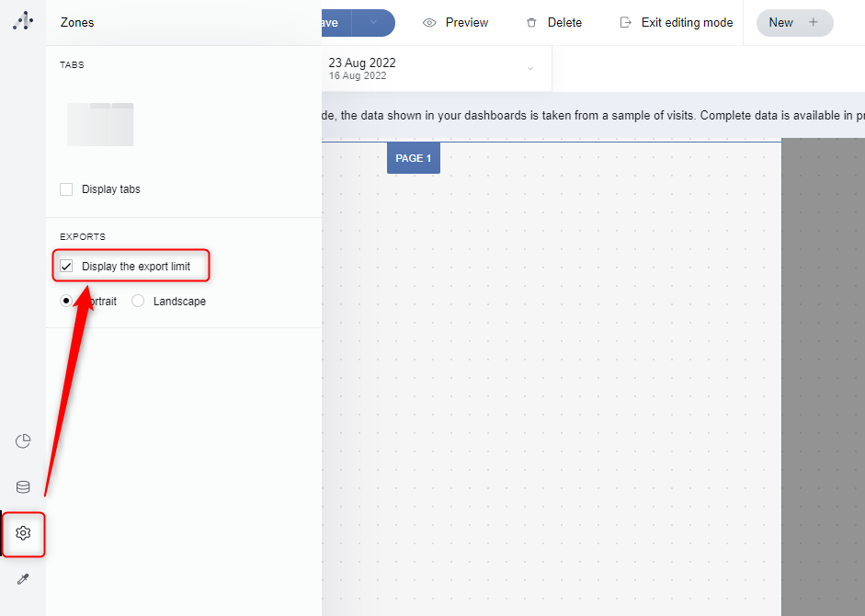The image size is (865, 616).
Task: Open the gear settings panel
Action: click(x=23, y=533)
